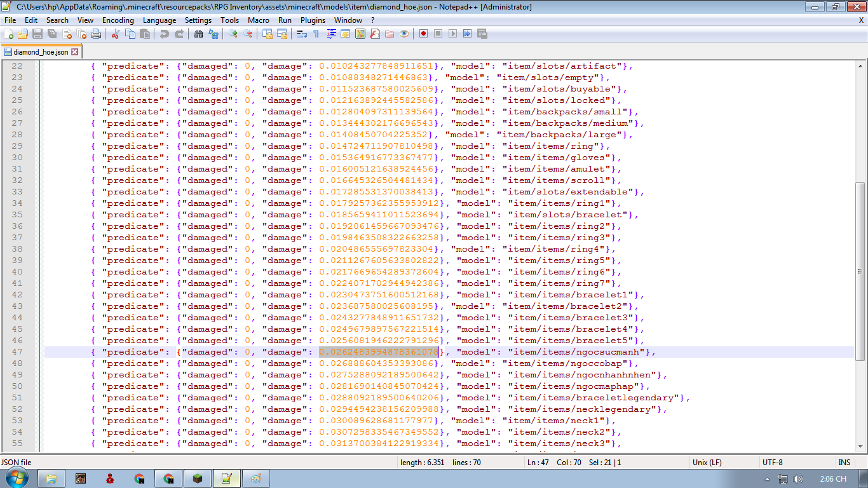Screen dimensions: 868x488
Task: Click the scroll down arrow of vertical scrollbar
Action: (860, 445)
